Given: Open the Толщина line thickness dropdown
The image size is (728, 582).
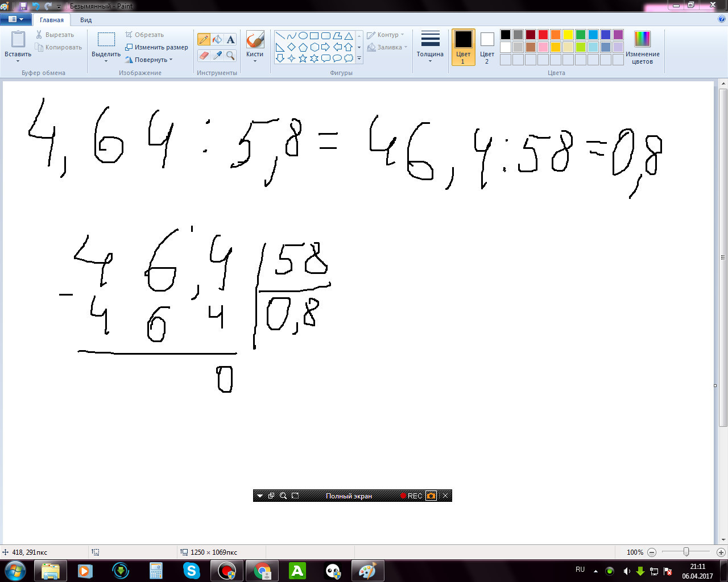Looking at the screenshot, I should [x=430, y=47].
